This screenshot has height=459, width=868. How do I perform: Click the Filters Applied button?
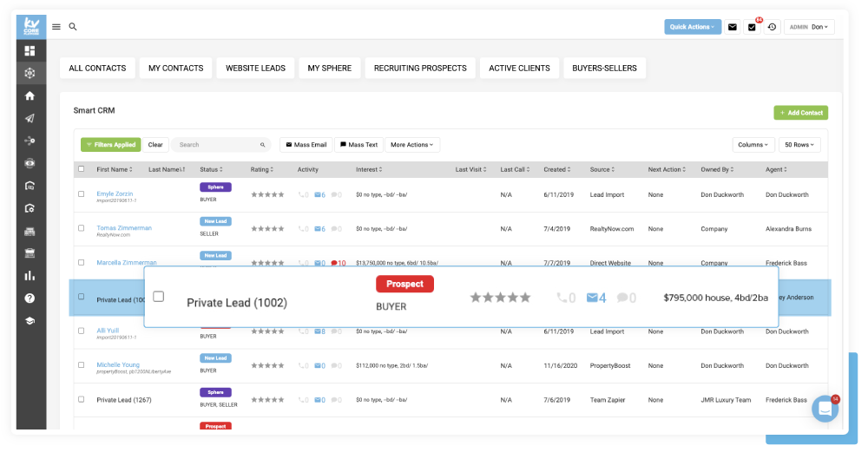pyautogui.click(x=111, y=145)
